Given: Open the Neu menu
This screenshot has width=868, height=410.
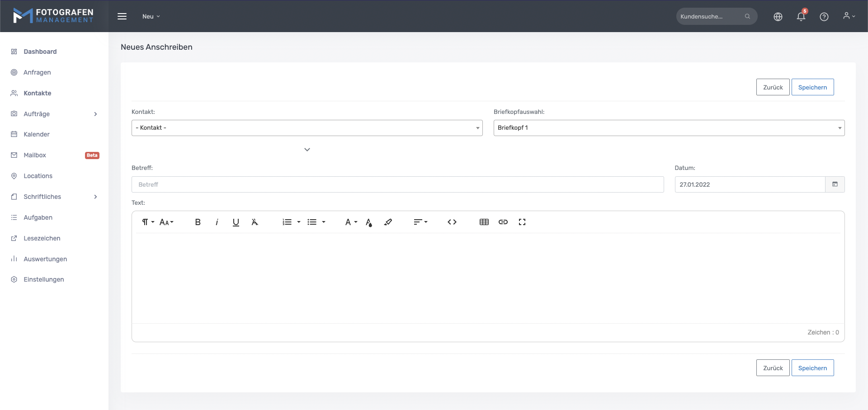Looking at the screenshot, I should click(x=151, y=16).
